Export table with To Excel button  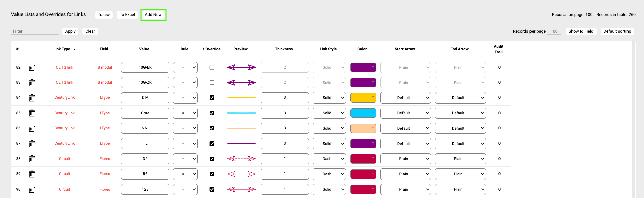coord(127,15)
